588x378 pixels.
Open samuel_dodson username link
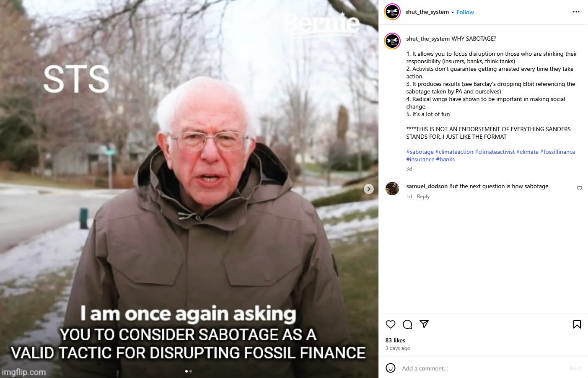[x=427, y=186]
